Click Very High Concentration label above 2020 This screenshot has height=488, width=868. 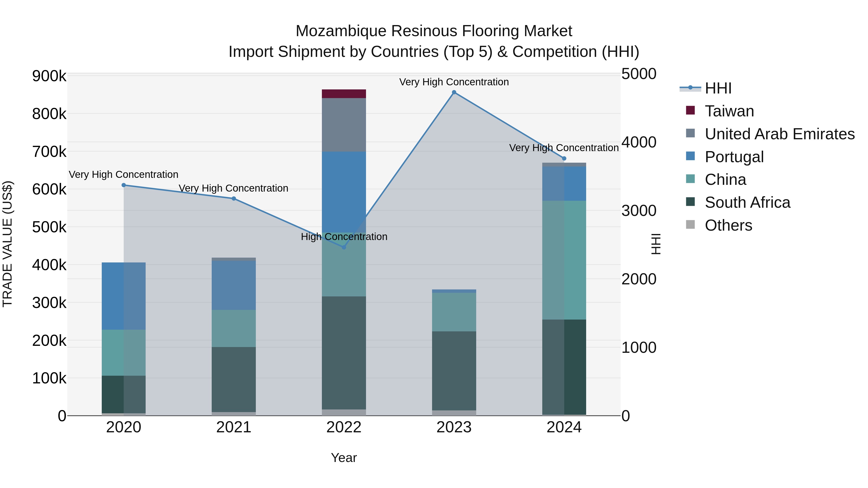coord(124,174)
